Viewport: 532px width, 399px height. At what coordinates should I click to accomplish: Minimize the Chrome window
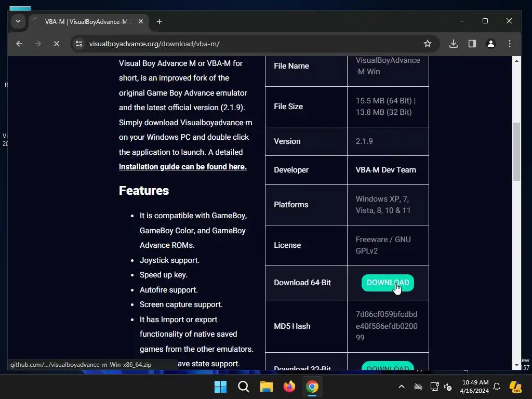tap(461, 21)
